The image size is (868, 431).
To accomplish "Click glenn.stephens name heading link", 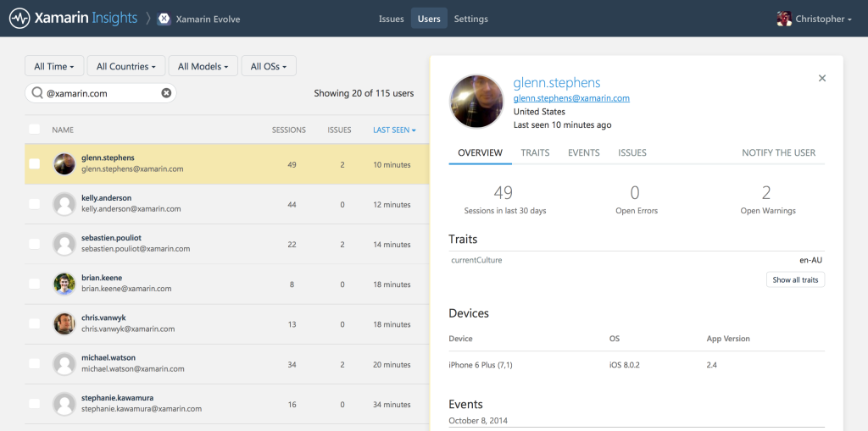I will 556,83.
